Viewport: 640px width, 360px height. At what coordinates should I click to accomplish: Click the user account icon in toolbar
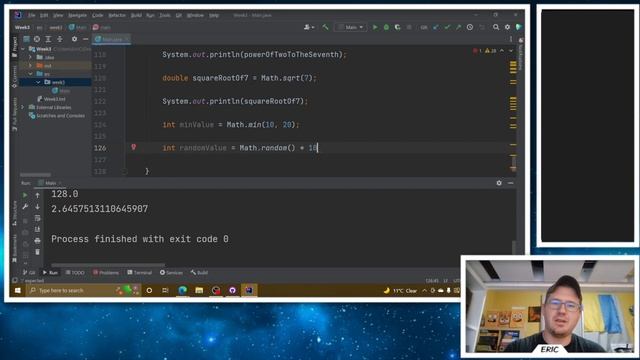click(309, 27)
